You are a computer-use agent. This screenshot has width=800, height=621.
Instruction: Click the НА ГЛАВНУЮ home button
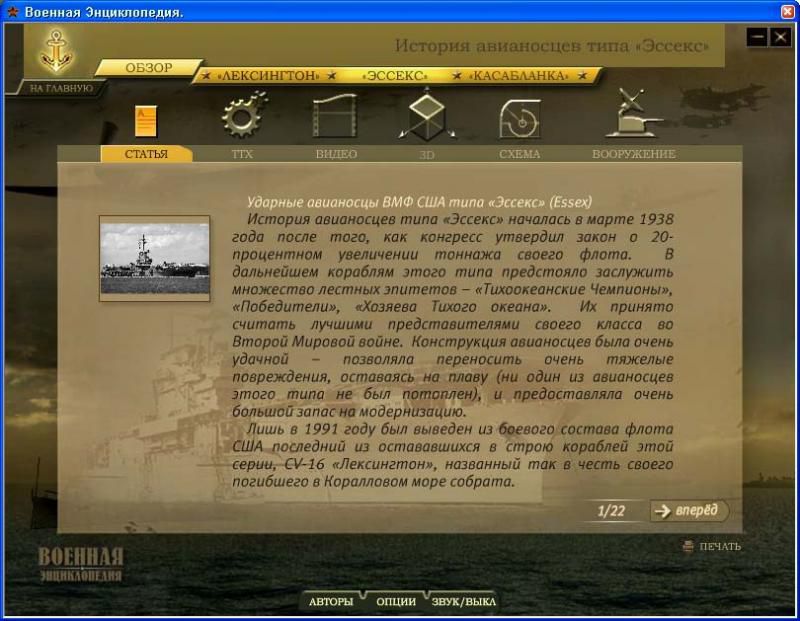61,88
